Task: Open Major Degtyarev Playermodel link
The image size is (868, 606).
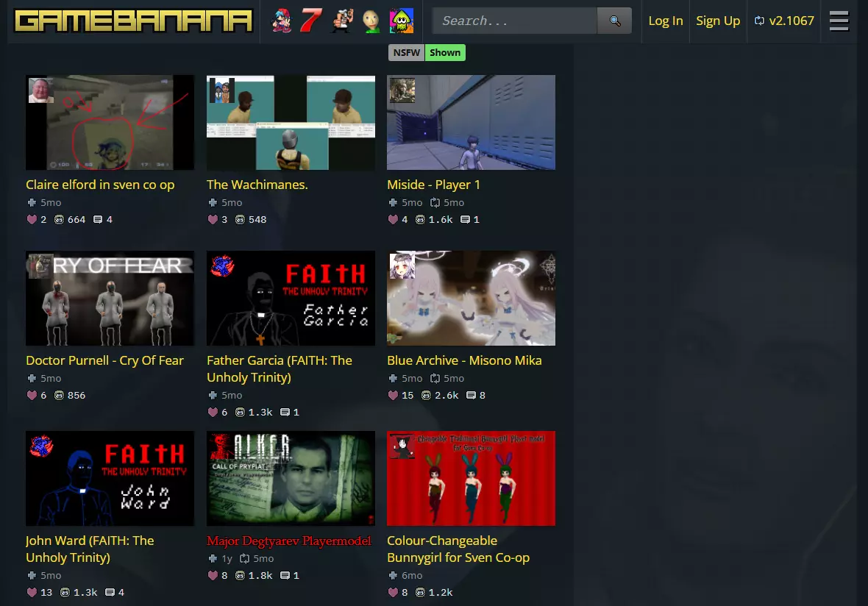Action: (x=289, y=541)
